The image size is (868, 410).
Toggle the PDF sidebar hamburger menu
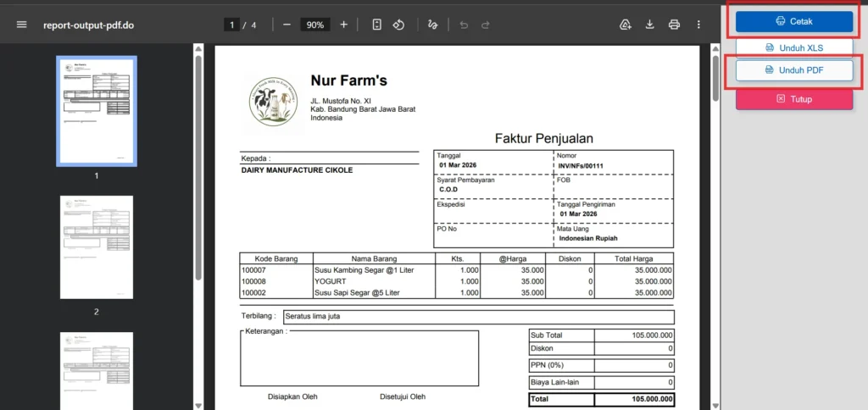tap(21, 25)
